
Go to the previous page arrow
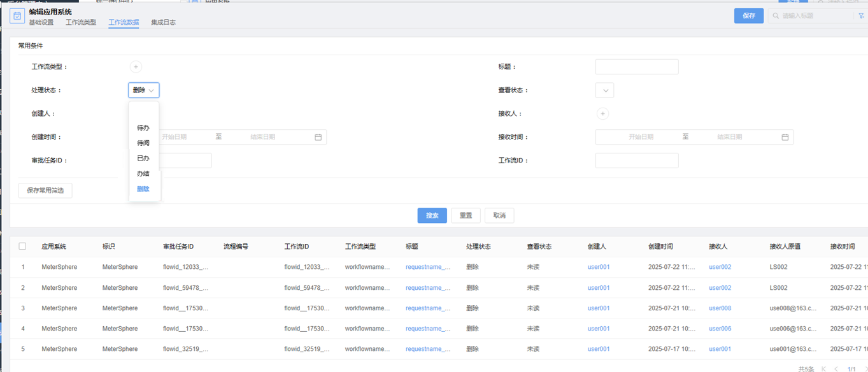pyautogui.click(x=836, y=369)
